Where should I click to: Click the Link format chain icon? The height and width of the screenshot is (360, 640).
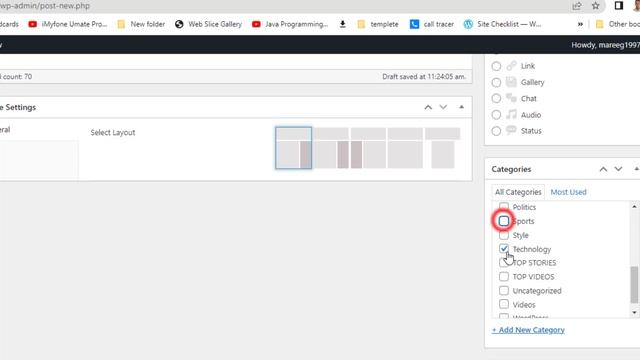[x=511, y=65]
